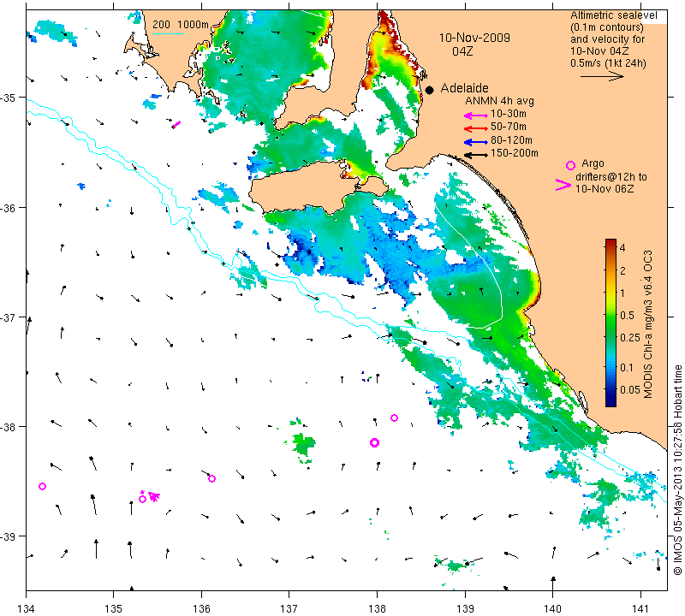The width and height of the screenshot is (685, 616).
Task: Click the MODIS Chl-a colorbar axis label
Action: [648, 324]
